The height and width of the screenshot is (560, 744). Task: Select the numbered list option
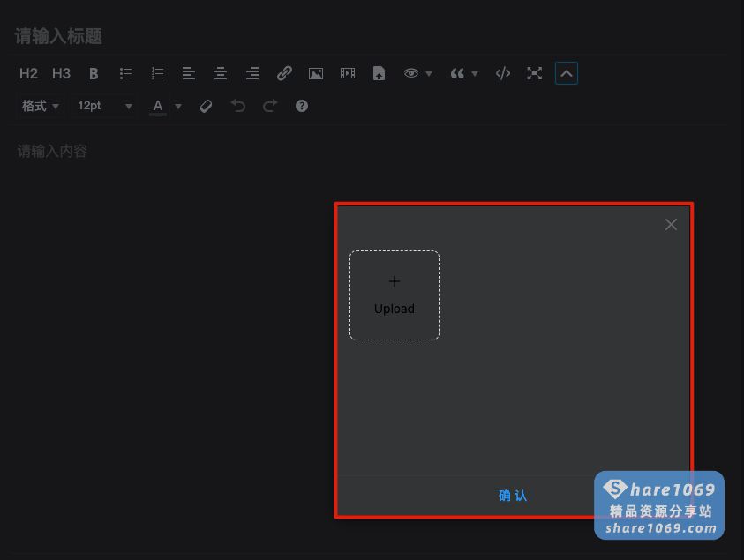[157, 73]
